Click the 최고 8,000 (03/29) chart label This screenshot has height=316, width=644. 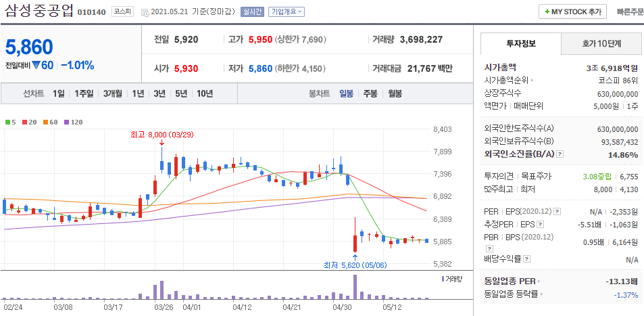(x=162, y=135)
